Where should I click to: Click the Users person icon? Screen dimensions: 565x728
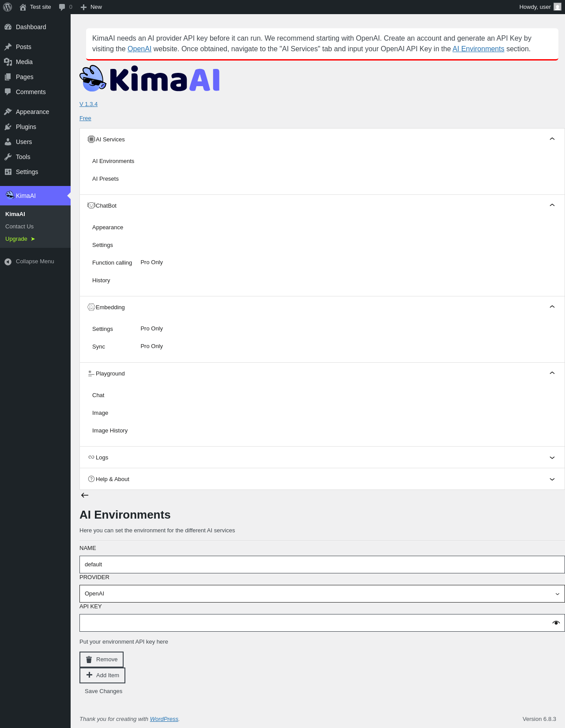point(8,142)
